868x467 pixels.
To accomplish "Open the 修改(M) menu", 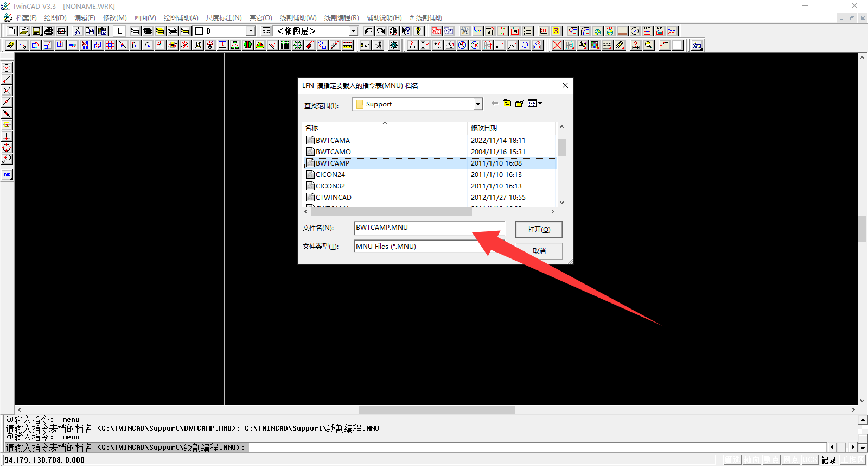I will pos(115,18).
